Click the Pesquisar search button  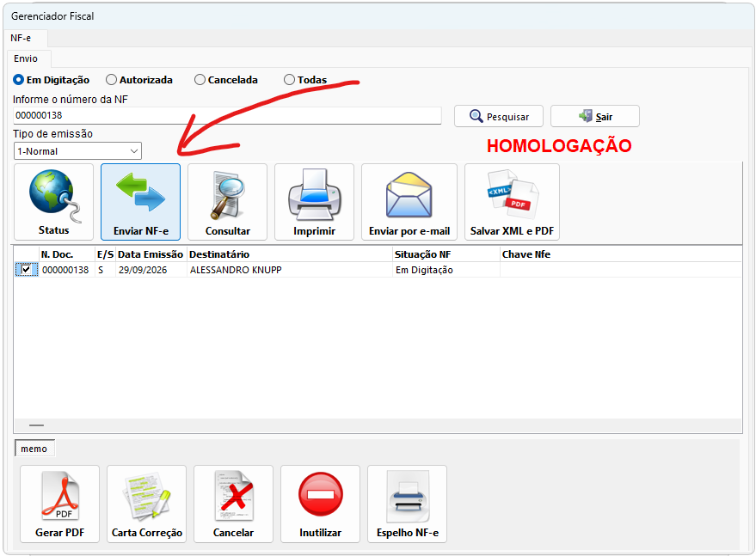click(x=499, y=116)
